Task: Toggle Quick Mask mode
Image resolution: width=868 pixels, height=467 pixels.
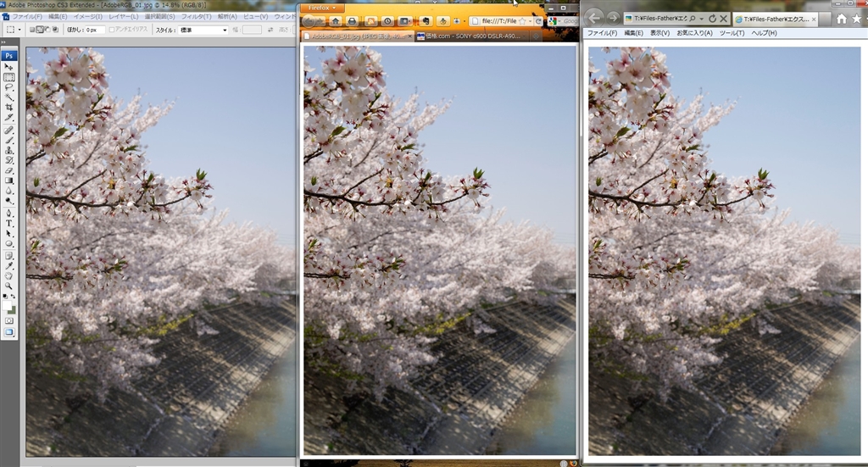Action: coord(8,320)
